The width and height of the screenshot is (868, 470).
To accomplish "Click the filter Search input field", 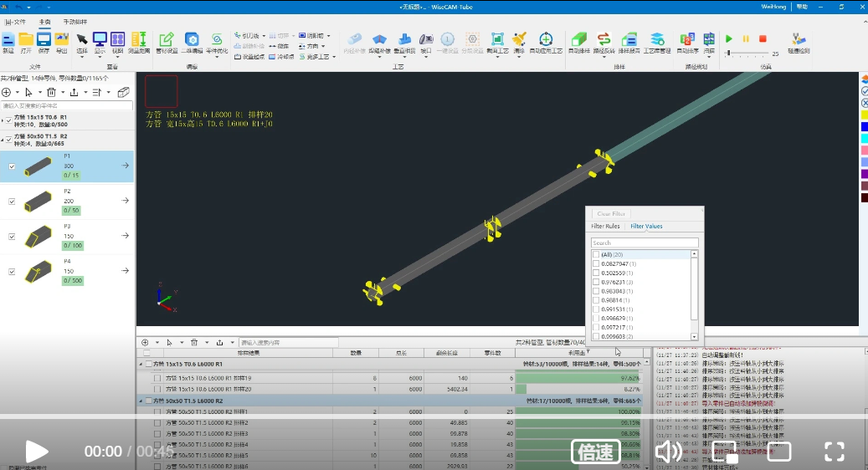I will click(644, 243).
